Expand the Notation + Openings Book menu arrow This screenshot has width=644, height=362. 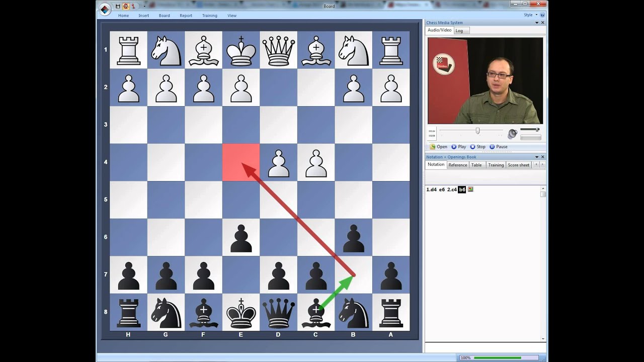click(x=536, y=157)
